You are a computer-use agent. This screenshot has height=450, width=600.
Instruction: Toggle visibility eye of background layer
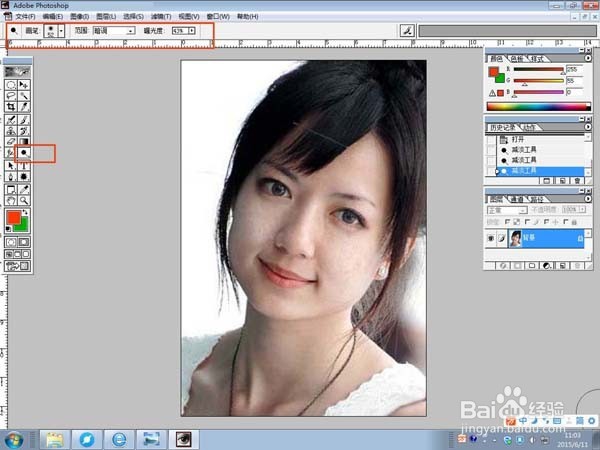pyautogui.click(x=491, y=238)
